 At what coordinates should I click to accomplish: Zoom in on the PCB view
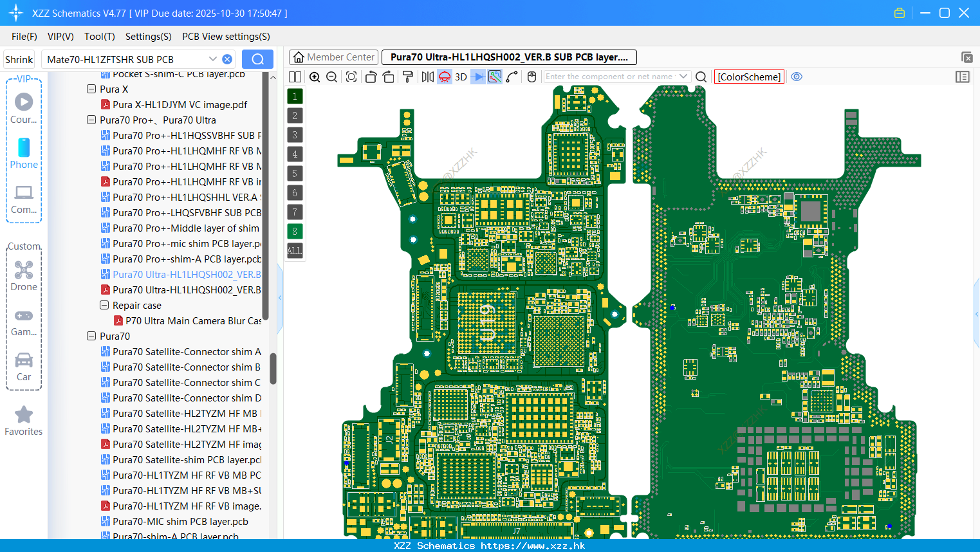[x=315, y=77]
